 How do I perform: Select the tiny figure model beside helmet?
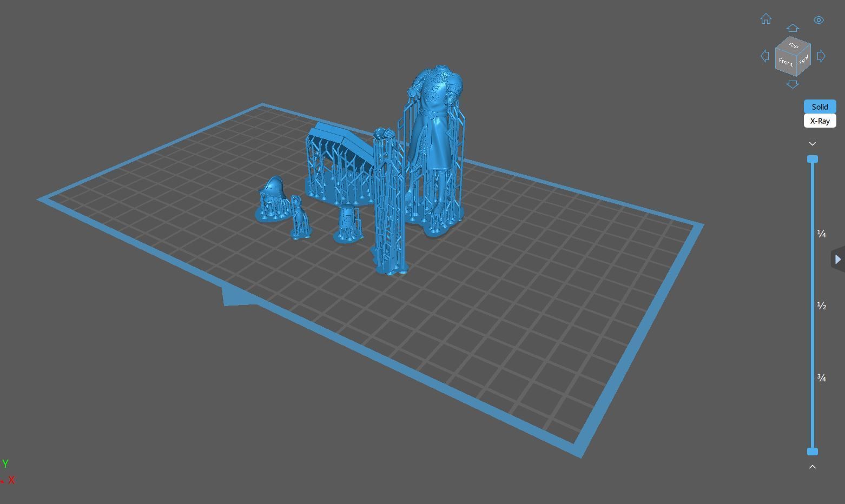(x=300, y=217)
